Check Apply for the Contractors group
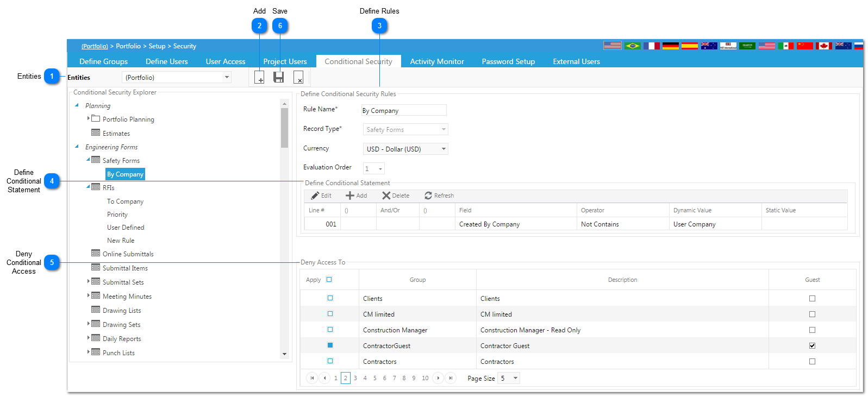Image resolution: width=868 pixels, height=397 pixels. (x=330, y=361)
